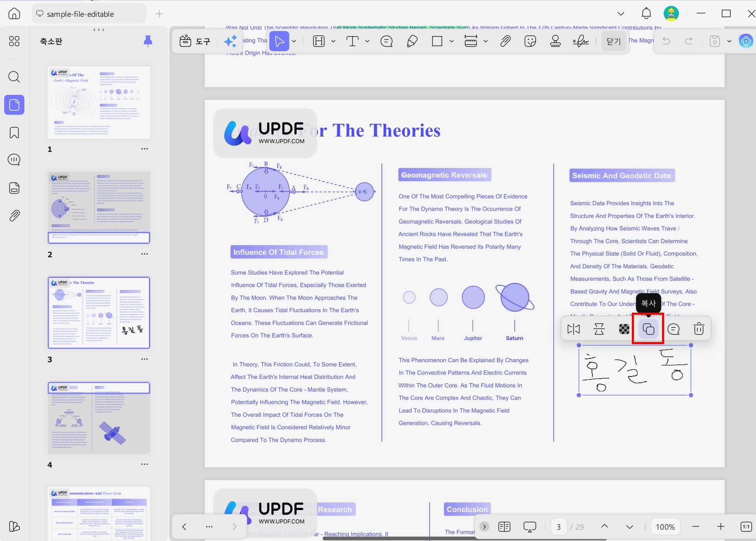Add a note to the selected signature
The image size is (756, 541).
pyautogui.click(x=674, y=329)
